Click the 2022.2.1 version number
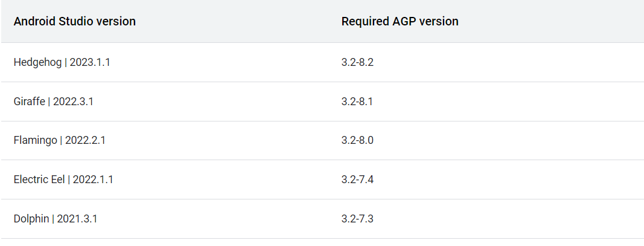The width and height of the screenshot is (644, 246). pos(86,140)
